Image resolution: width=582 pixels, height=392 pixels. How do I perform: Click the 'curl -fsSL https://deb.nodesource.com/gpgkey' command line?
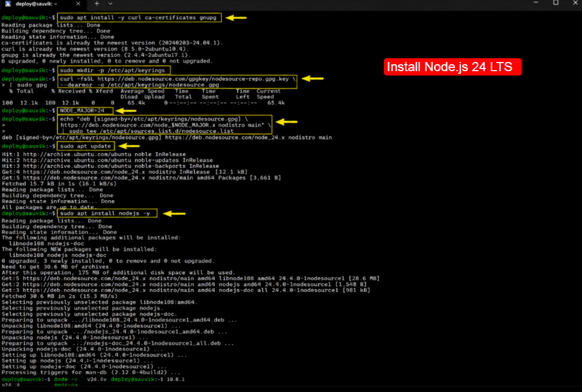tap(178, 79)
